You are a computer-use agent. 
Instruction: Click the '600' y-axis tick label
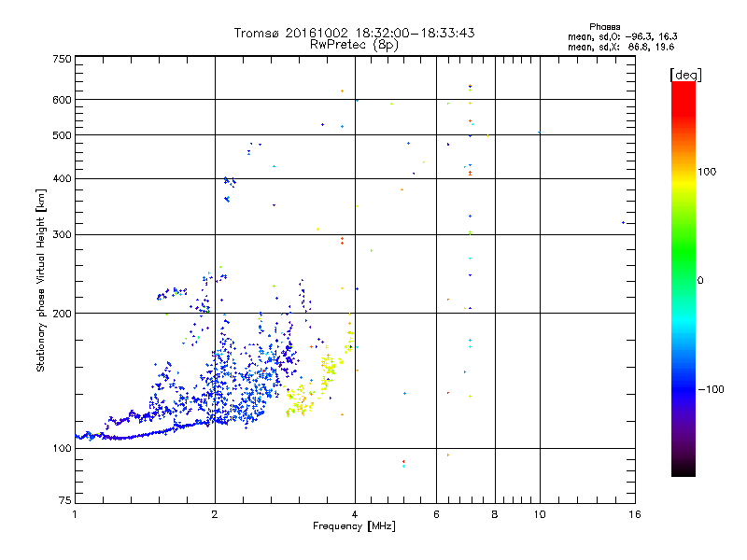(62, 100)
